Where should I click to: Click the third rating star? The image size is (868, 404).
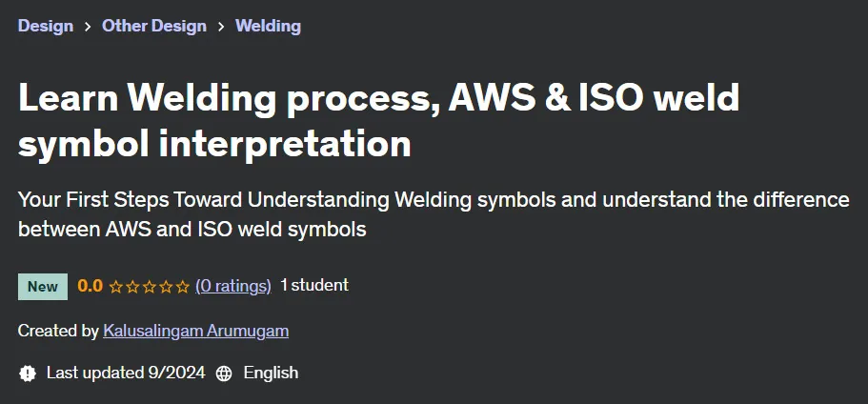pyautogui.click(x=149, y=287)
